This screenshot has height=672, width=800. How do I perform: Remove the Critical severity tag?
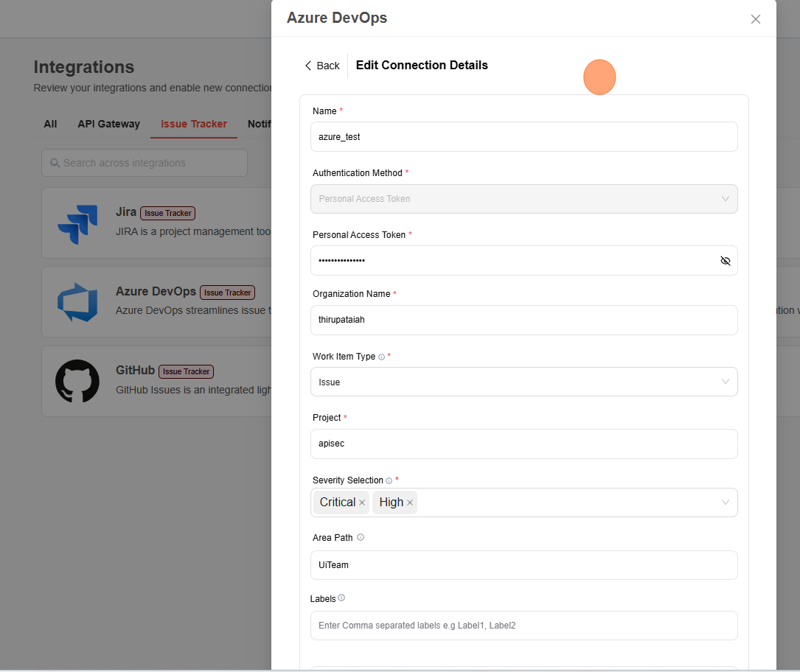[362, 503]
